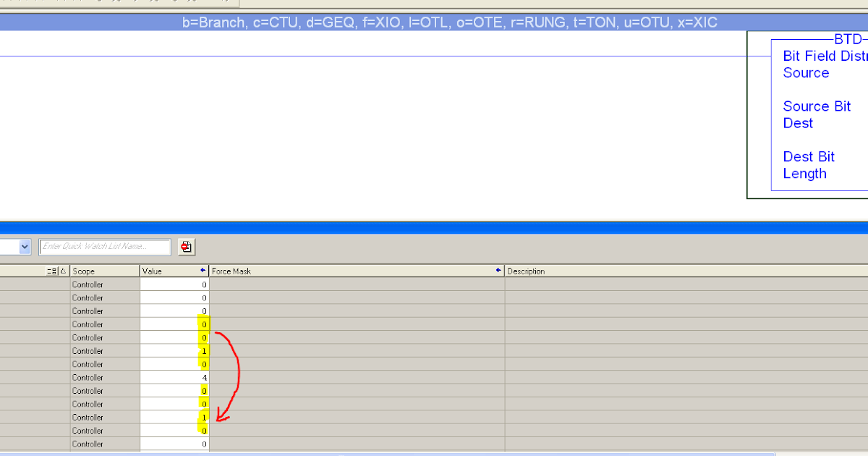This screenshot has height=456, width=868.
Task: Edit the Value cell containing 4
Action: (174, 376)
